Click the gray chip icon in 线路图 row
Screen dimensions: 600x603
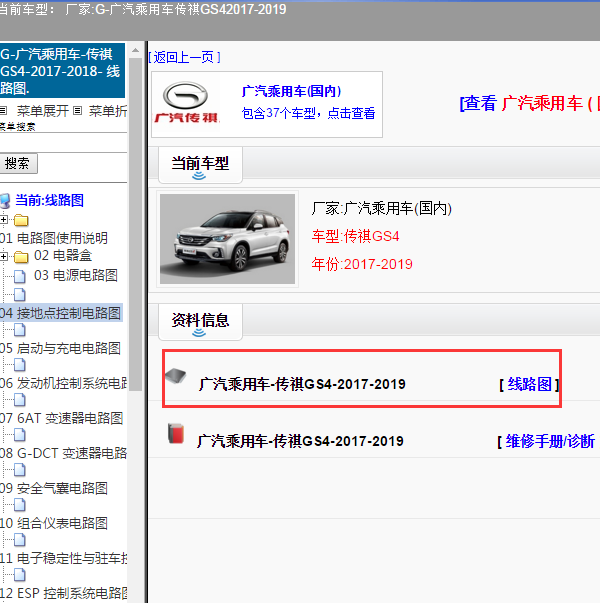176,375
